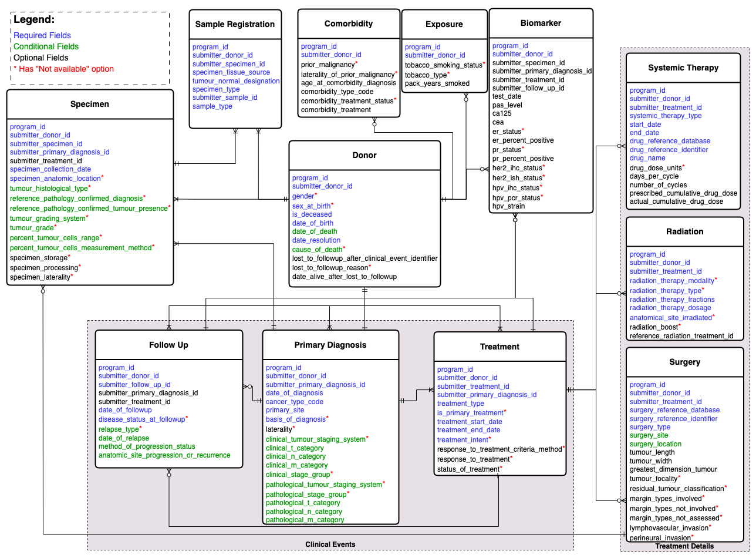
Task: Select the Radiation entity title
Action: (x=684, y=232)
